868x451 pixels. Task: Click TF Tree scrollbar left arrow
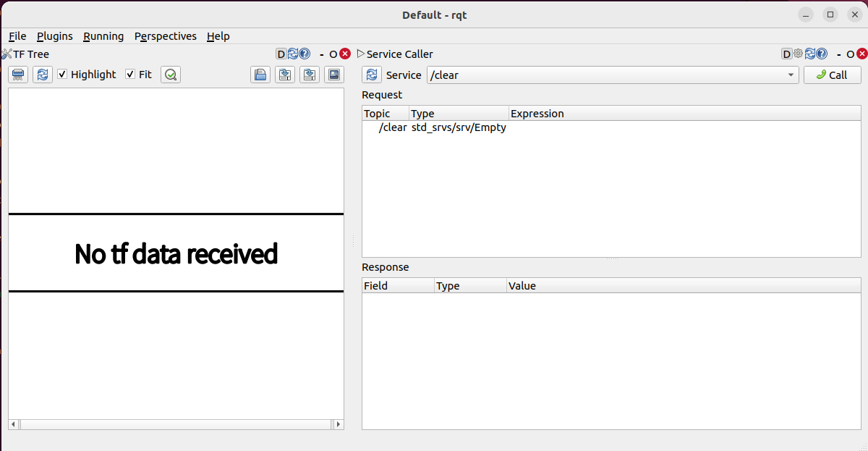(14, 424)
